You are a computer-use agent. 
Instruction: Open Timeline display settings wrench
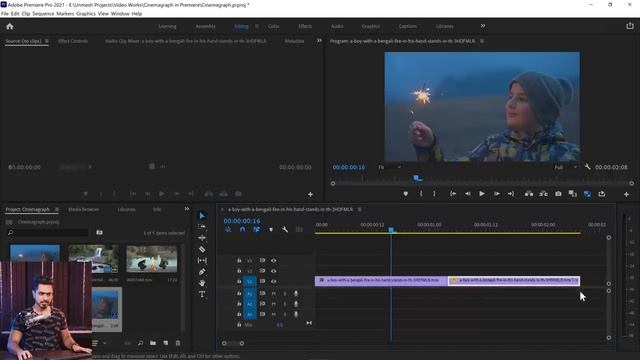click(285, 230)
